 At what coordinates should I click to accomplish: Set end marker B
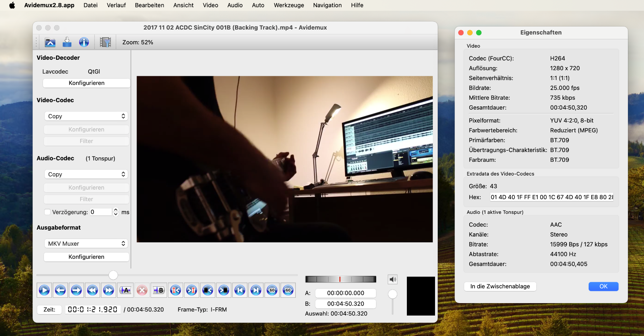click(x=159, y=290)
